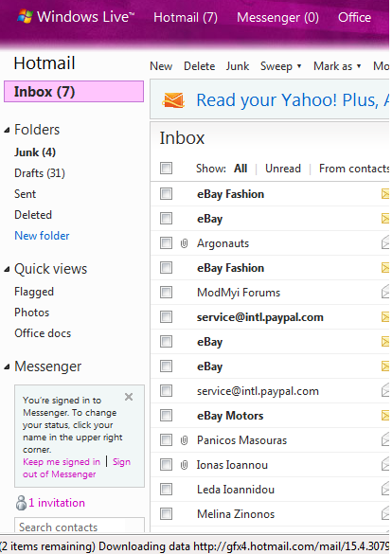This screenshot has height=554, width=392.
Task: Open the Hotmail (7) header tab
Action: [186, 17]
